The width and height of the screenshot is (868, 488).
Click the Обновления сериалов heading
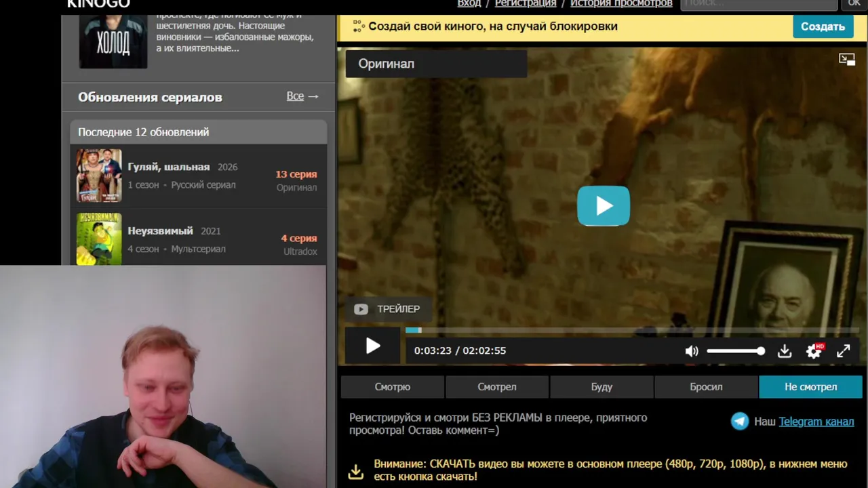click(150, 97)
